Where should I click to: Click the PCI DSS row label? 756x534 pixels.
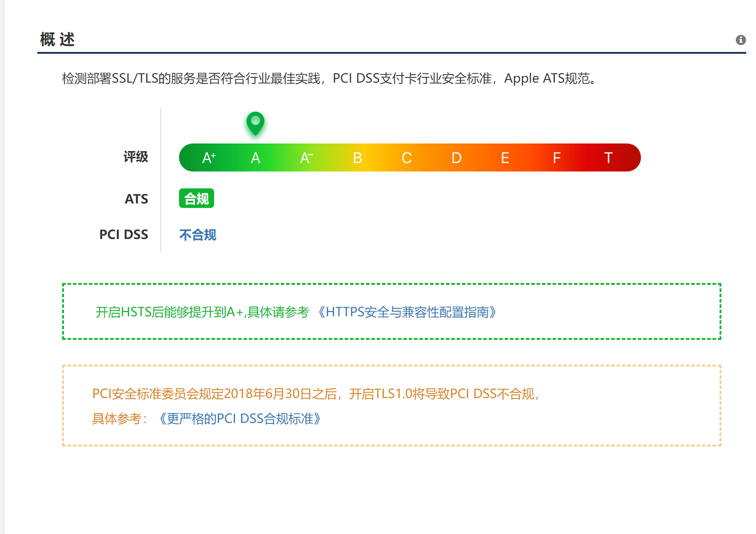tap(123, 235)
